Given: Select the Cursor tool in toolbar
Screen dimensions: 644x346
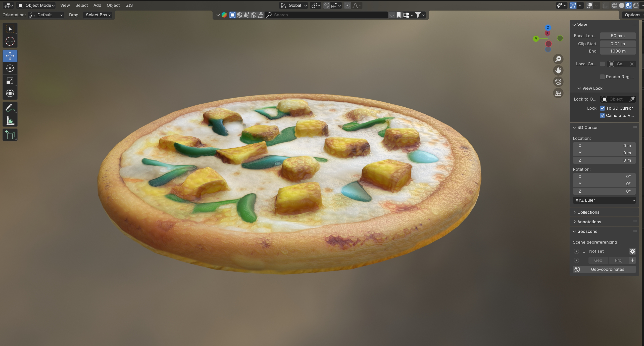Looking at the screenshot, I should 10,41.
